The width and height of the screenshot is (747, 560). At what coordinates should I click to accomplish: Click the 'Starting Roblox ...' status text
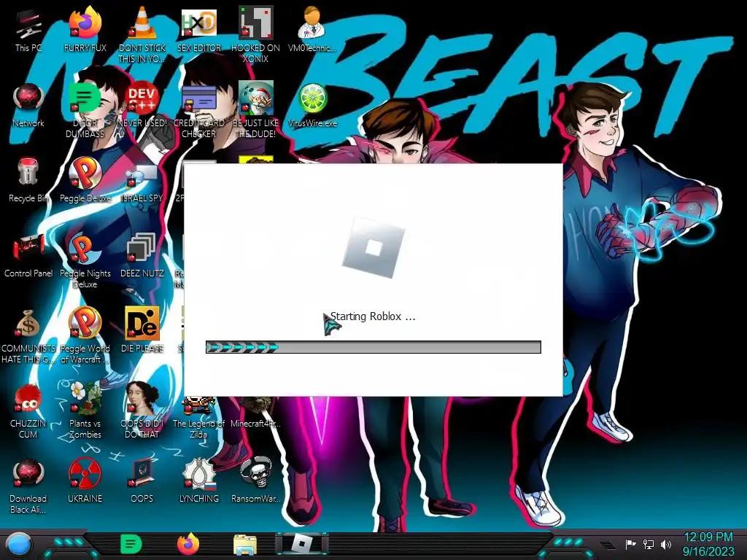coord(373,316)
